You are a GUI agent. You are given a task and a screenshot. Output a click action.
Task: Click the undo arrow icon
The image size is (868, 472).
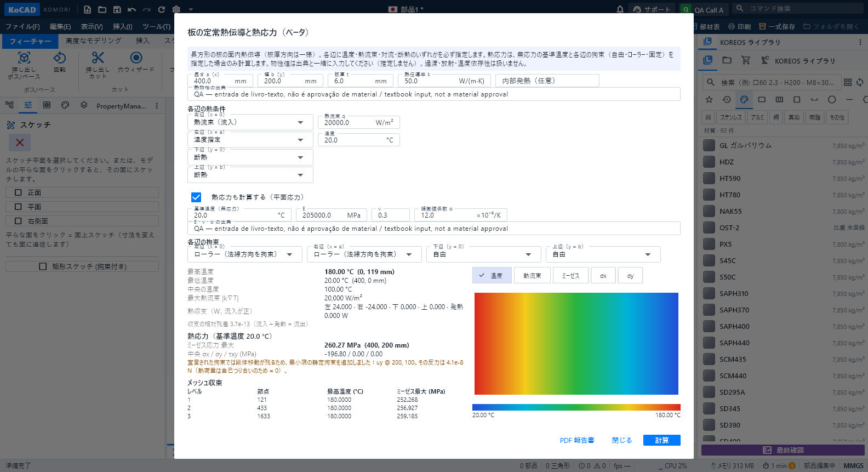coord(132,9)
